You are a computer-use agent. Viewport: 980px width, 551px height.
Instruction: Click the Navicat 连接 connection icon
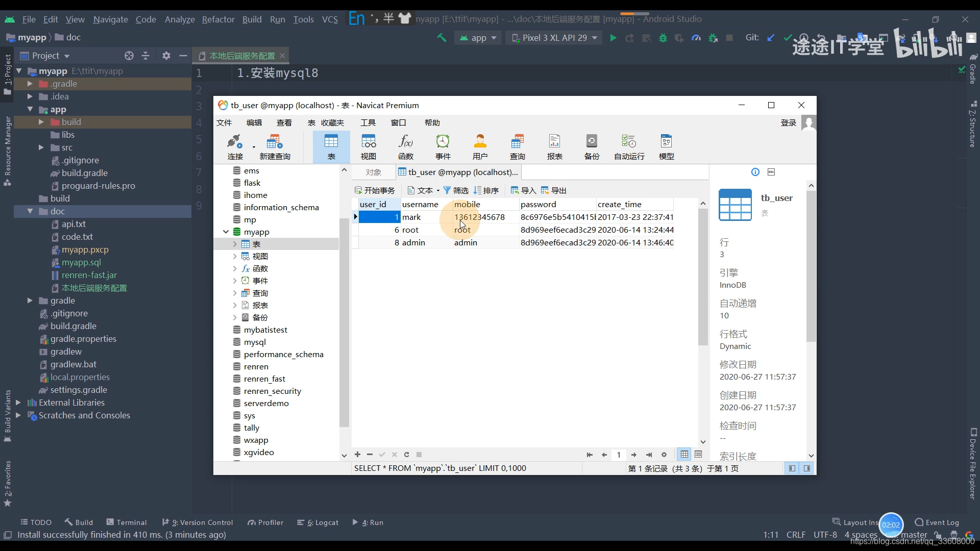coord(235,146)
